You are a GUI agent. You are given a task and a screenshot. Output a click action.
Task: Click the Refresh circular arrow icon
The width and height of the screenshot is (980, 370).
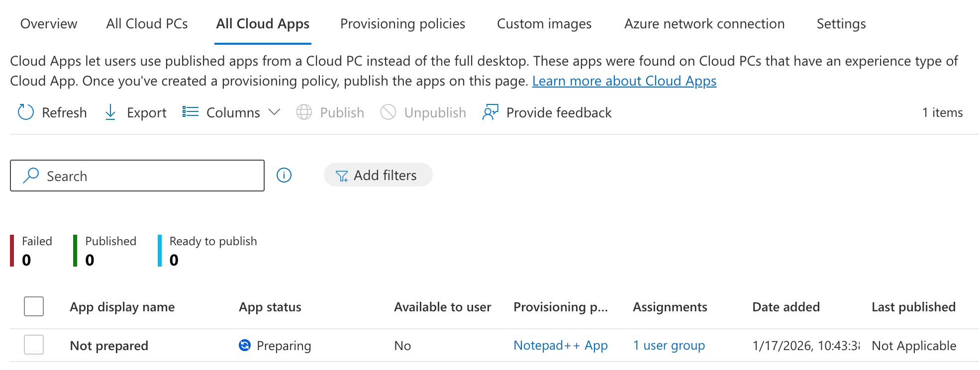26,112
